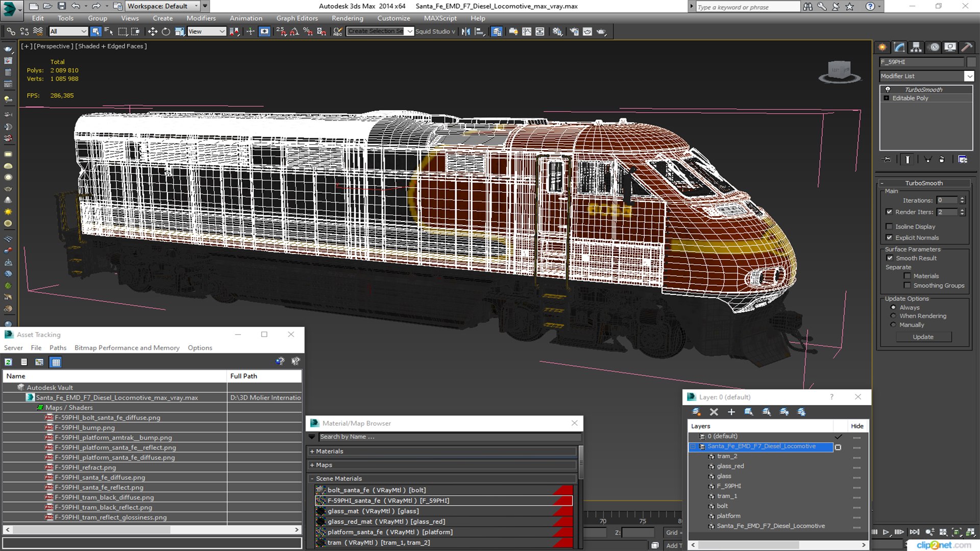Expand the Maps group in Material Browser
The width and height of the screenshot is (980, 551).
[x=443, y=465]
